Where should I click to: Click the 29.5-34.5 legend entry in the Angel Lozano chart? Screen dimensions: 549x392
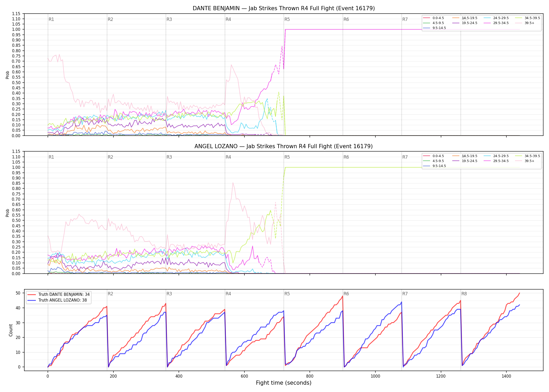(x=496, y=161)
